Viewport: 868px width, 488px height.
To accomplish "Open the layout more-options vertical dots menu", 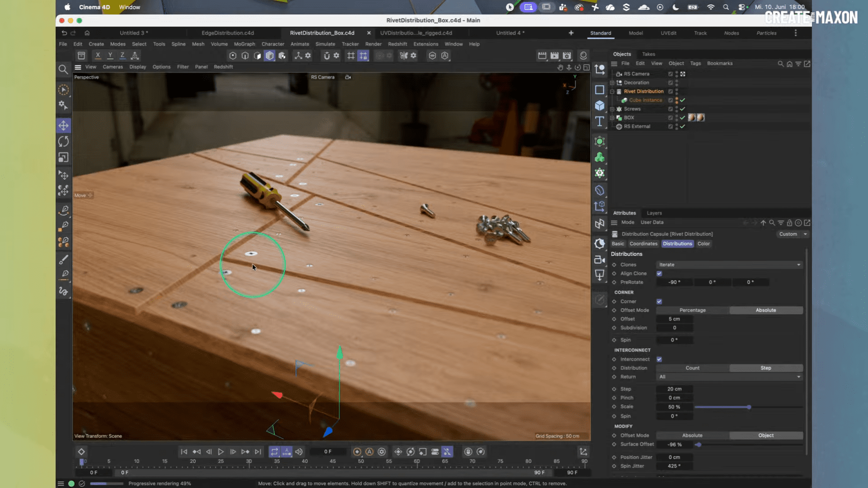I will (796, 33).
